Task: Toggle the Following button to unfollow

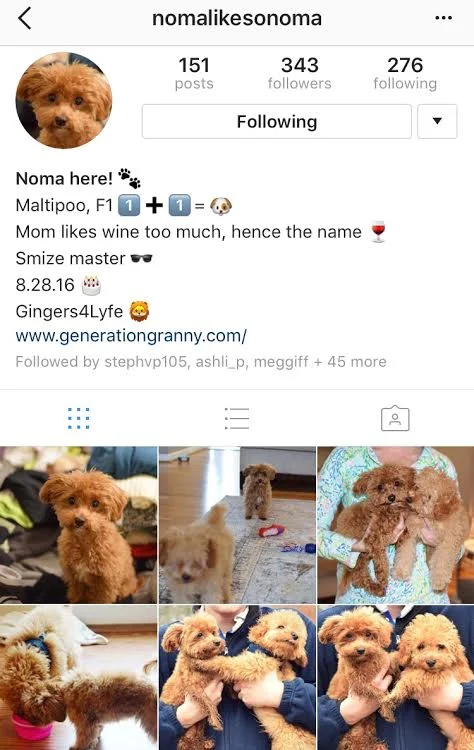Action: pyautogui.click(x=276, y=121)
